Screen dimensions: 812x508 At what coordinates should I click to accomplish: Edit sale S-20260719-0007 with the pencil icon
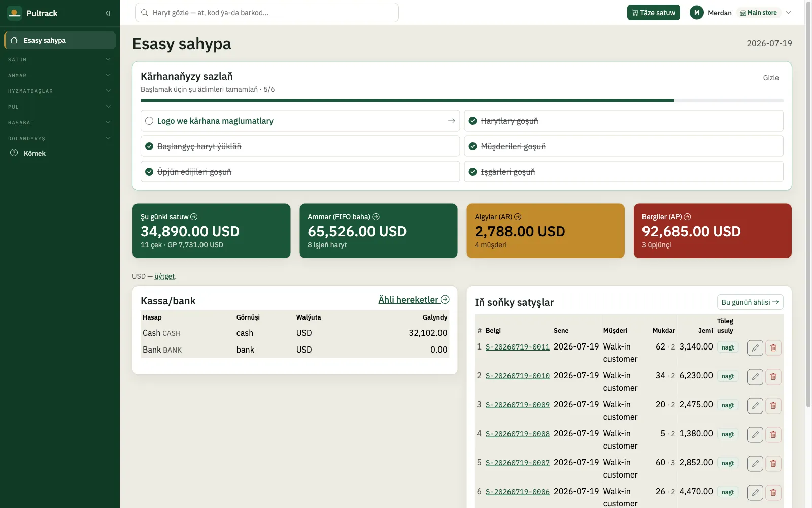[x=755, y=464]
